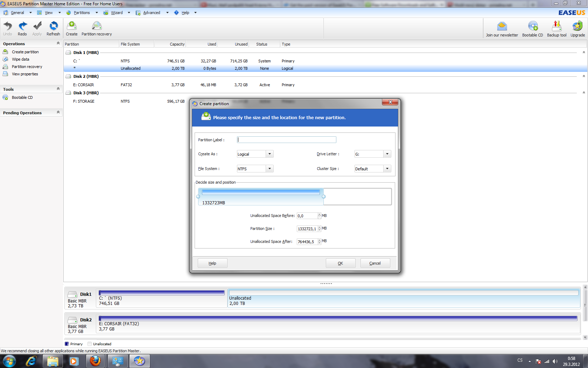This screenshot has height=368, width=588.
Task: Launch Internet Explorer from the taskbar
Action: (31, 361)
